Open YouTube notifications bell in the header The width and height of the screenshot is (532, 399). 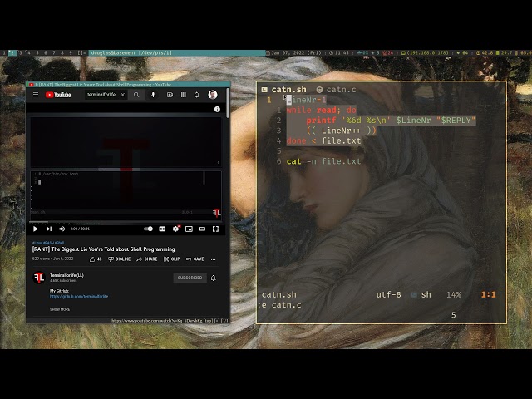(197, 95)
